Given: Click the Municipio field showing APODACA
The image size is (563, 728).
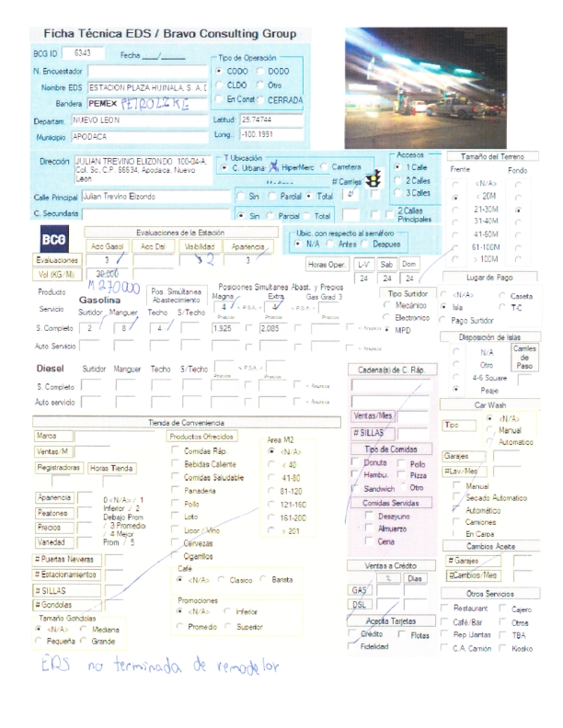Looking at the screenshot, I should tap(139, 136).
